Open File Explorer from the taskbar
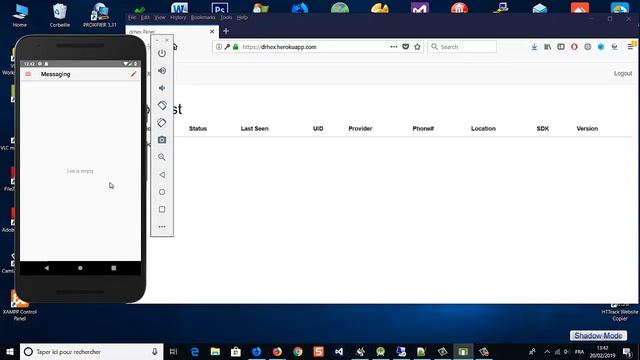The height and width of the screenshot is (360, 640). pyautogui.click(x=215, y=352)
